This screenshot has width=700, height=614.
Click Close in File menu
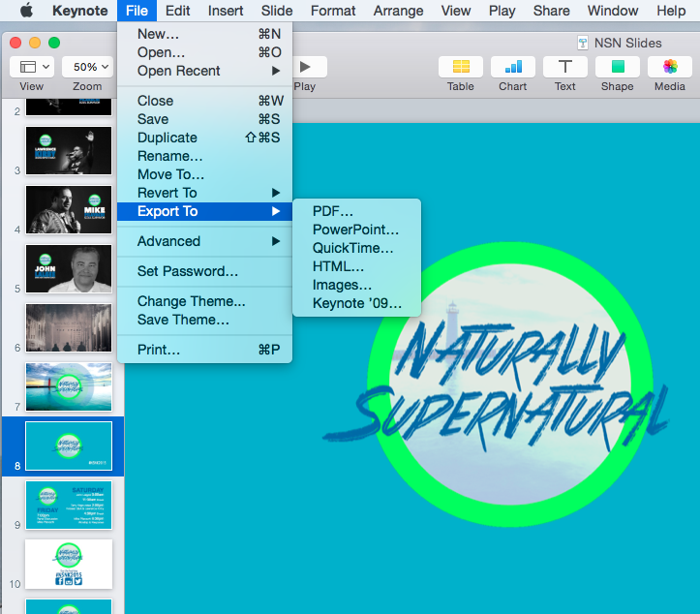click(x=205, y=101)
